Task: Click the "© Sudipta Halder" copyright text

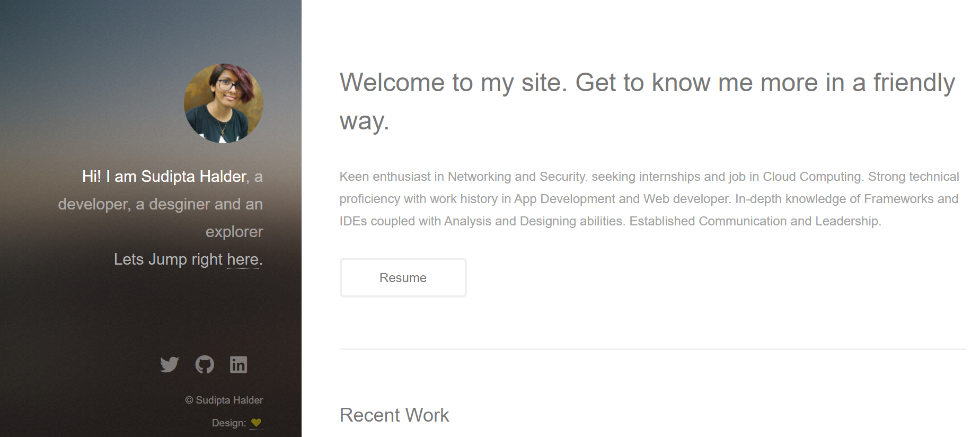Action: click(224, 400)
